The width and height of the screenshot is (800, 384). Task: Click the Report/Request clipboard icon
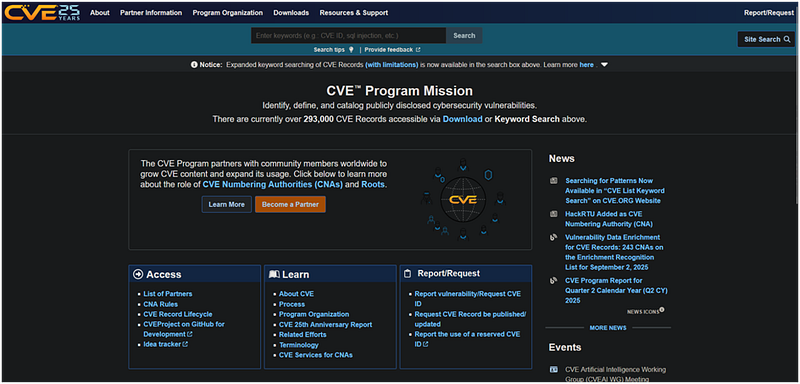pyautogui.click(x=408, y=274)
